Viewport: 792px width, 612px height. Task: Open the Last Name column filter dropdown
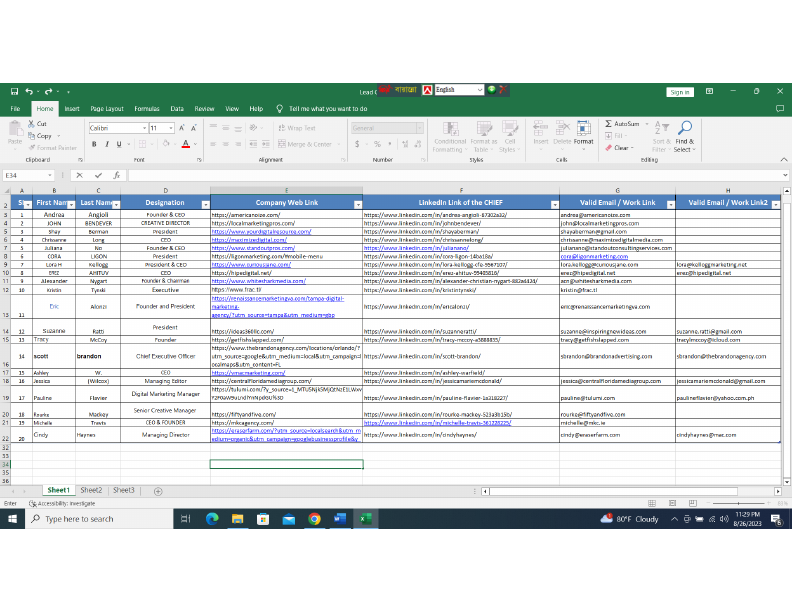pyautogui.click(x=116, y=204)
